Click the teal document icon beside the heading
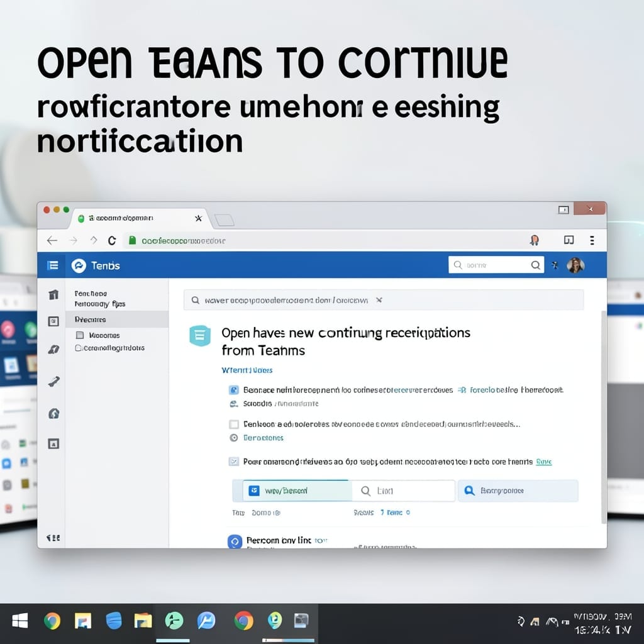The image size is (644, 644). (200, 336)
